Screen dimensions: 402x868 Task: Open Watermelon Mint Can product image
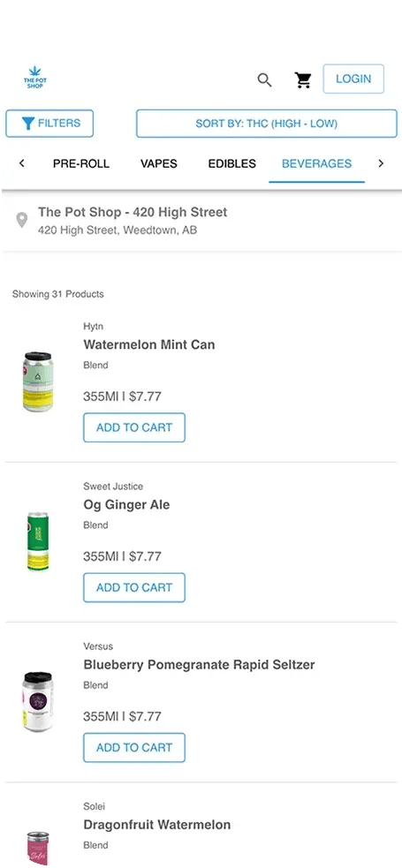coord(38,382)
